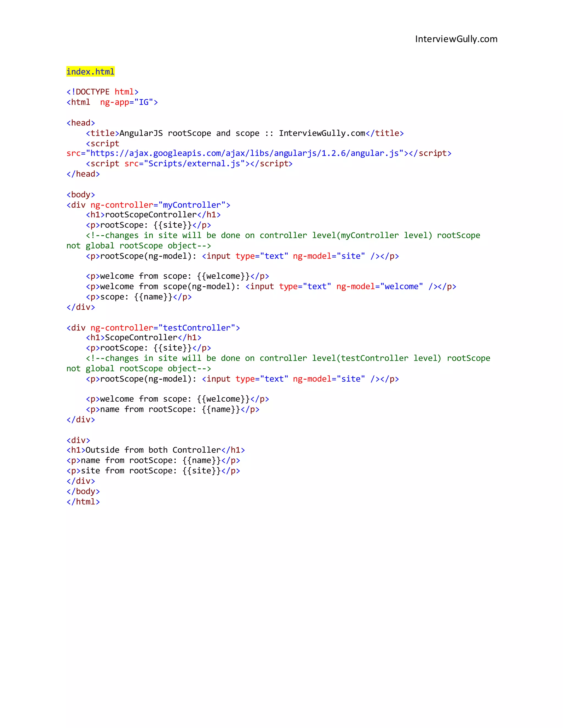This screenshot has width=563, height=728.
Task: Click the page title tag text line
Action: pyautogui.click(x=244, y=133)
